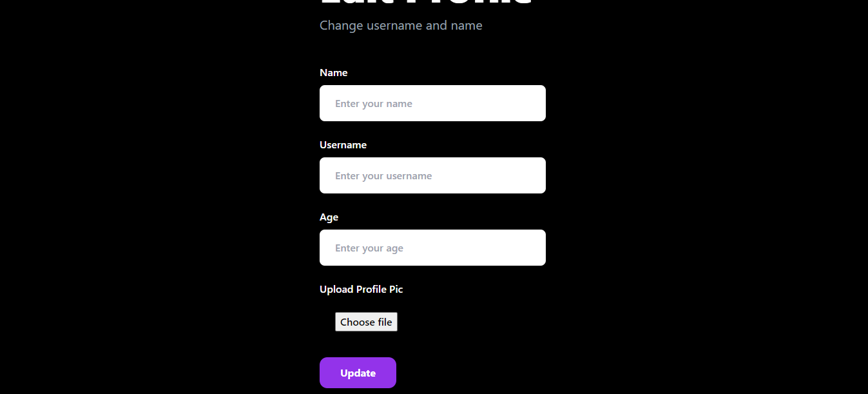Click the purple Update button
Image resolution: width=868 pixels, height=394 pixels.
[x=358, y=373]
